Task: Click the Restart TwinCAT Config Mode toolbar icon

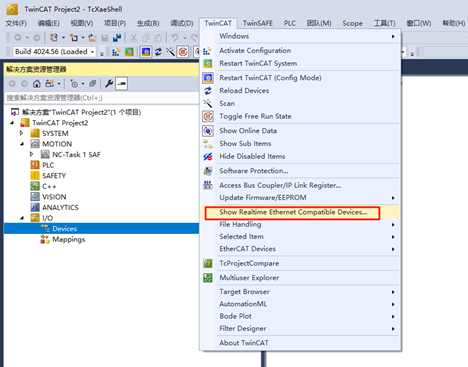Action: [x=146, y=52]
